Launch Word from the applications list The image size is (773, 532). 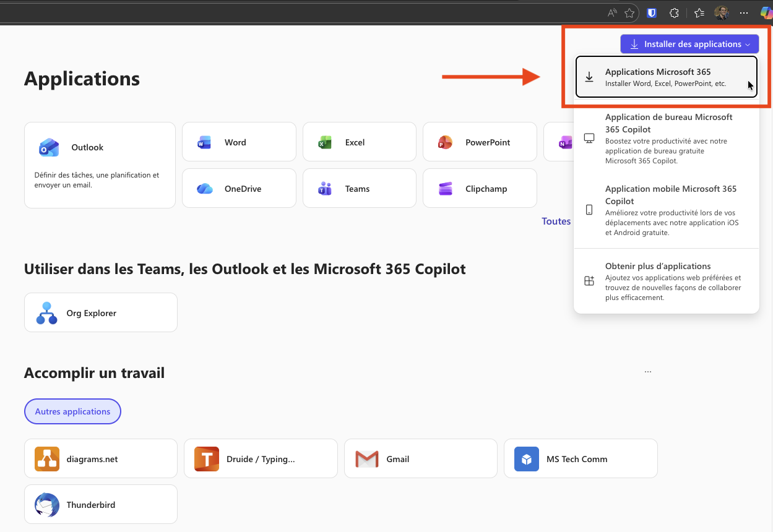click(239, 142)
